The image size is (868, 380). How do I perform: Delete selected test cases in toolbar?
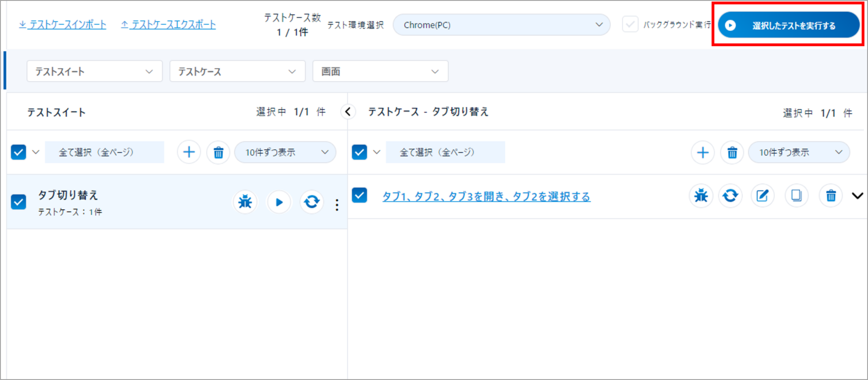click(732, 152)
